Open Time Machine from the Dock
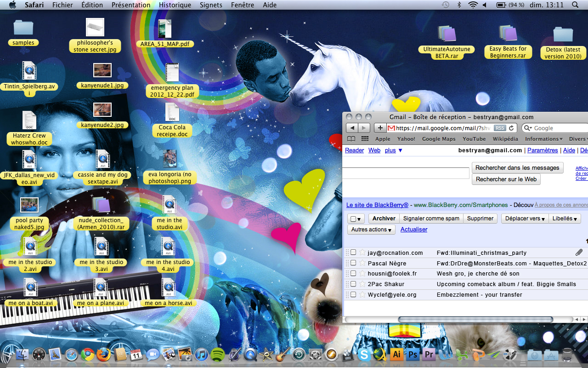Screen dimensions: 588x368 299,355
